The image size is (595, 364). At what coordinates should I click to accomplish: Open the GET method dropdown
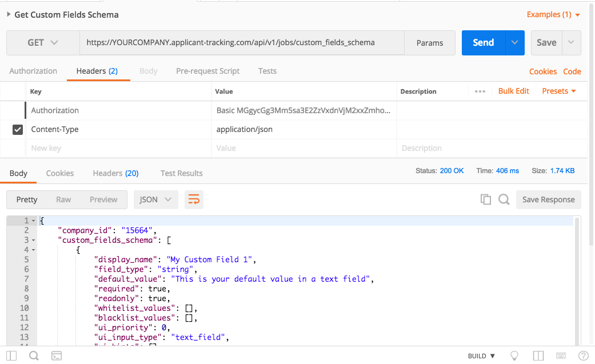[43, 42]
